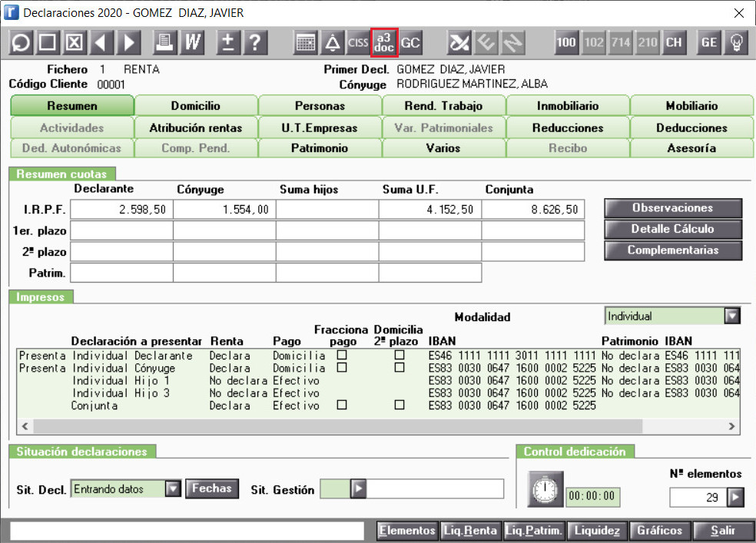Click the plus-minus toolbar icon
756x543 pixels.
coord(228,42)
